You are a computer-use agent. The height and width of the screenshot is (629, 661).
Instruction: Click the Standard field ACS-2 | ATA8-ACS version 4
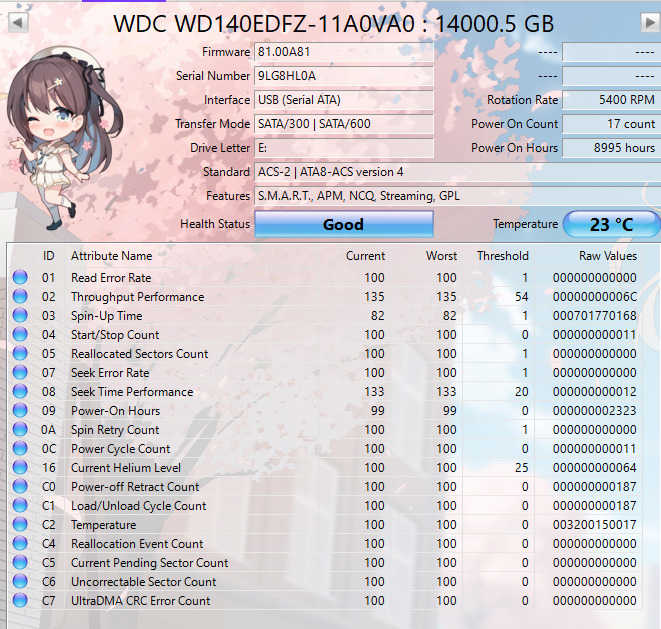tap(457, 172)
